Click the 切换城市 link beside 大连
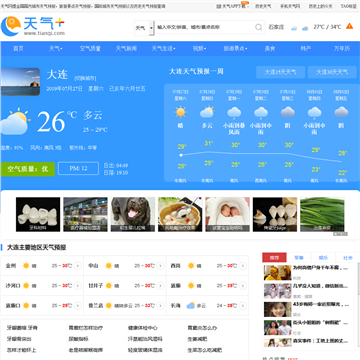 coord(85,78)
